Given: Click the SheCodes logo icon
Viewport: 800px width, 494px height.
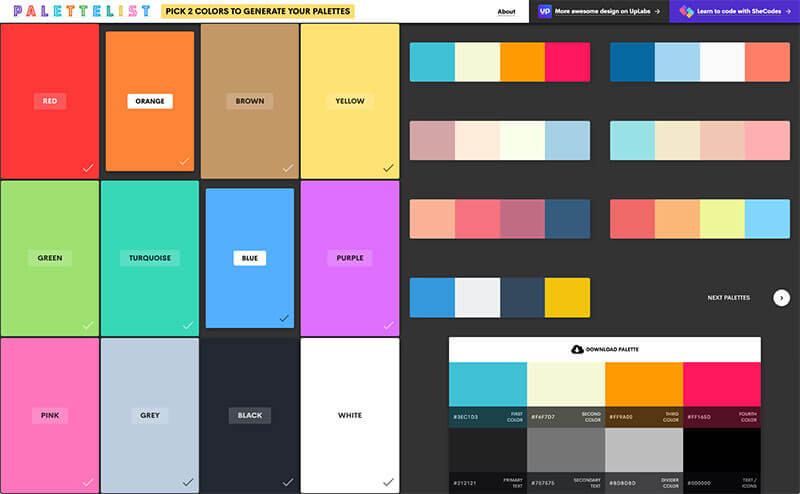Looking at the screenshot, I should (x=686, y=11).
